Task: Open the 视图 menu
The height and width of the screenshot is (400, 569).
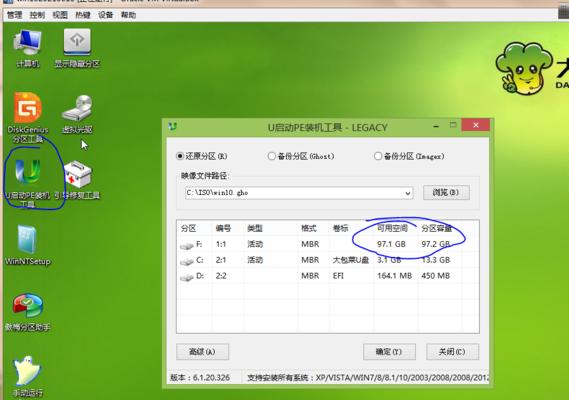Action: [60, 15]
